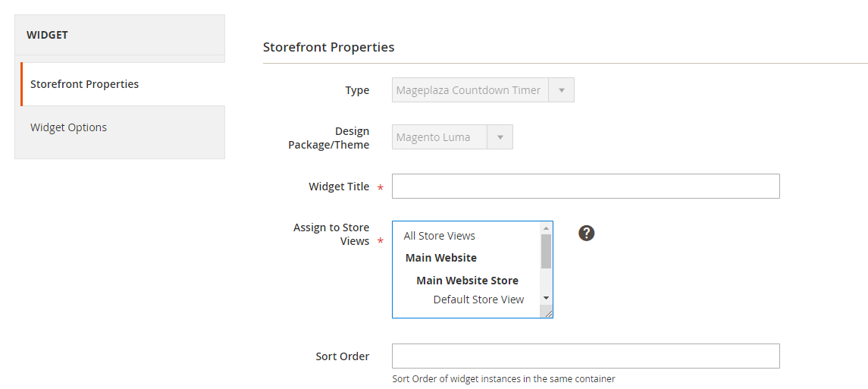Click the Magento Luma text in theme field
This screenshot has height=389, width=868.
point(433,137)
